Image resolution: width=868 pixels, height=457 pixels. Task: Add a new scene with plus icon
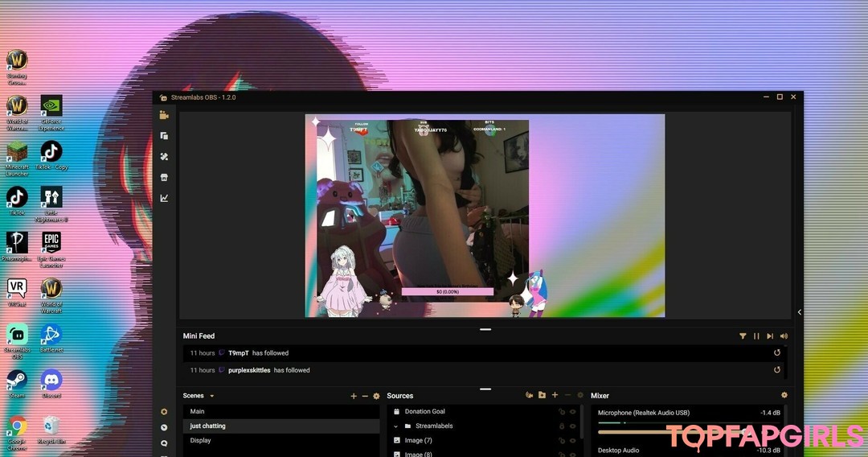coord(354,396)
